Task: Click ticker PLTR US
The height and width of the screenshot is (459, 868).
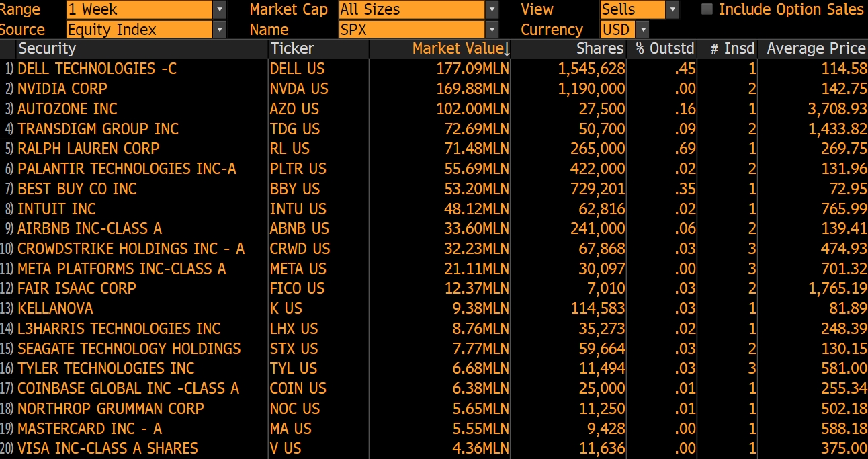Action: pos(298,169)
